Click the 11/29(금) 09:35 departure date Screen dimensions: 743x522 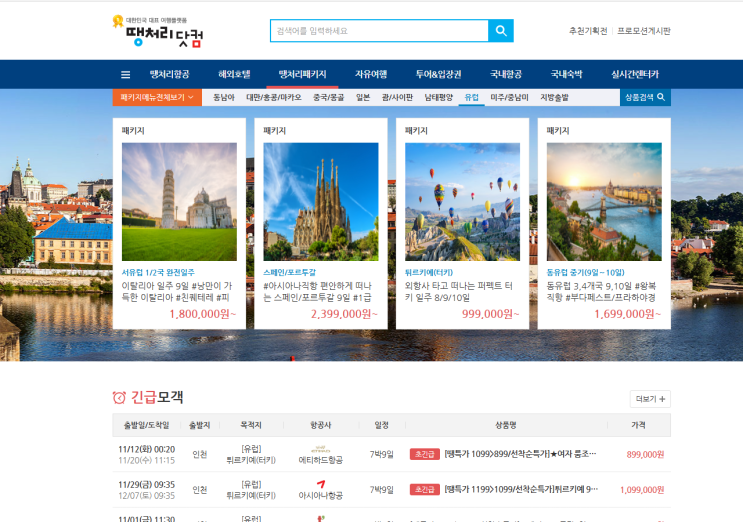146,485
